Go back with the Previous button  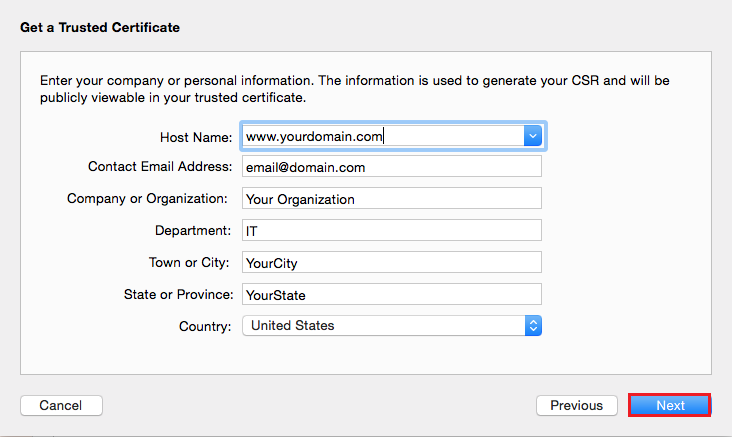(576, 405)
